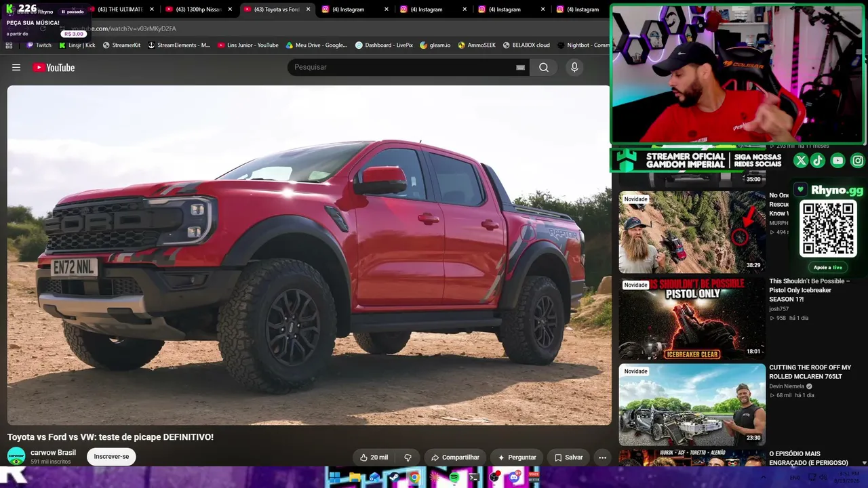Open the AmmoSEEK bookmark
This screenshot has height=488, width=868.
pos(477,45)
